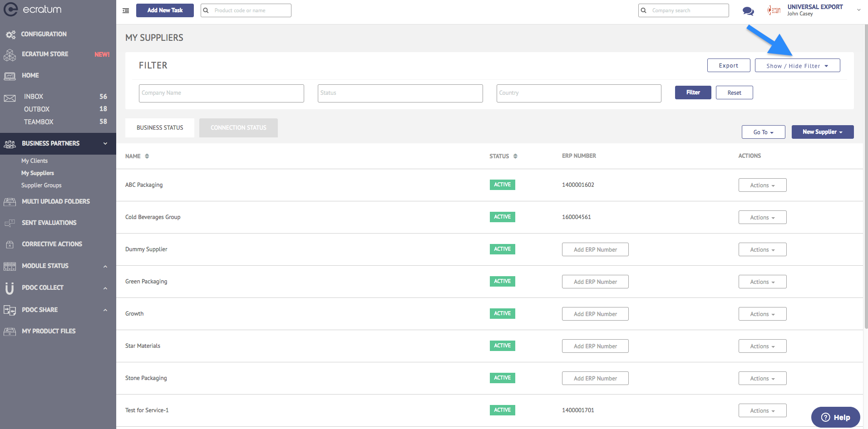Image resolution: width=868 pixels, height=429 pixels.
Task: Click the Universal Export company logo
Action: [774, 10]
